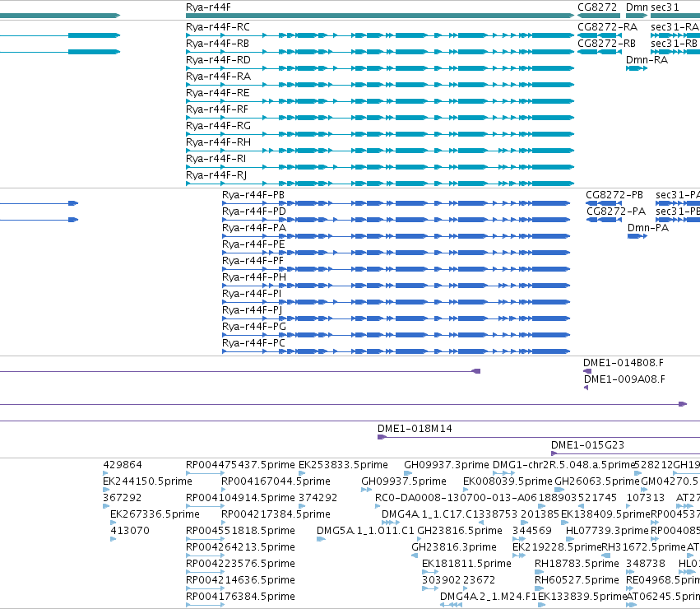The height and width of the screenshot is (609, 700).
Task: Select the Rya-r44F-RJ transcript label
Action: click(x=216, y=175)
